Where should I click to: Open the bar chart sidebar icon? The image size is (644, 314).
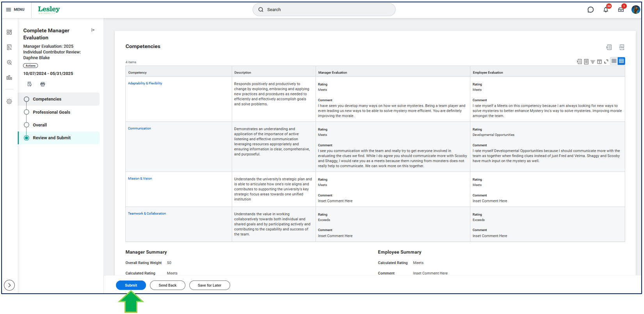click(9, 77)
